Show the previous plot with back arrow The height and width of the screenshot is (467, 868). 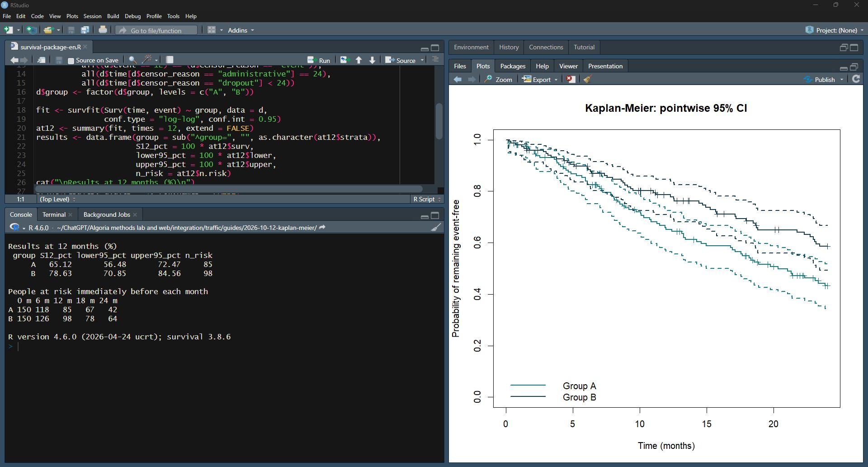pos(458,79)
